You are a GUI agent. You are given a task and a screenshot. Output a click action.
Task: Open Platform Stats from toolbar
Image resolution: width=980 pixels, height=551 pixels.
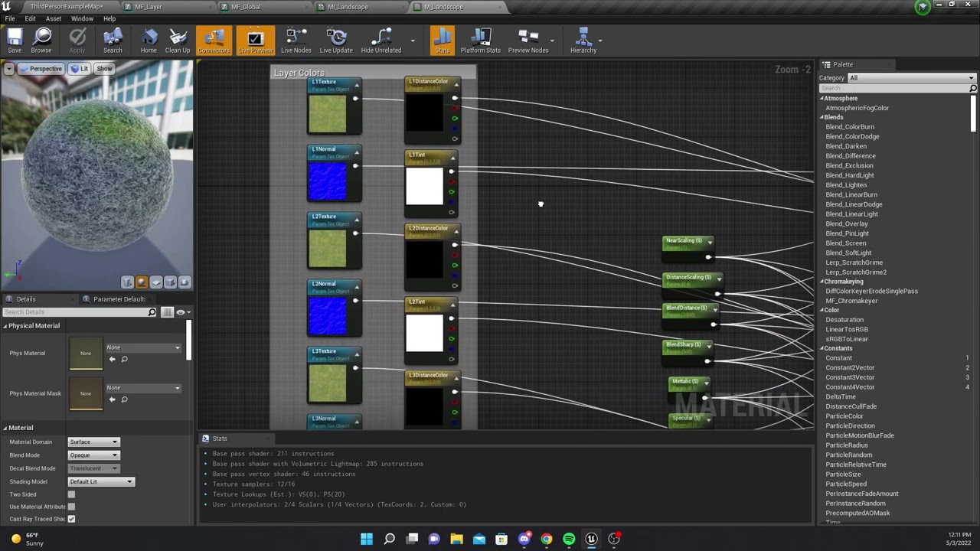[480, 41]
